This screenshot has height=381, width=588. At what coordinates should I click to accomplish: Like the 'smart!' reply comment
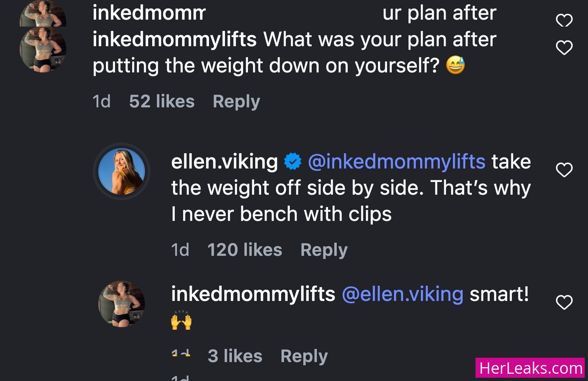pos(564,302)
